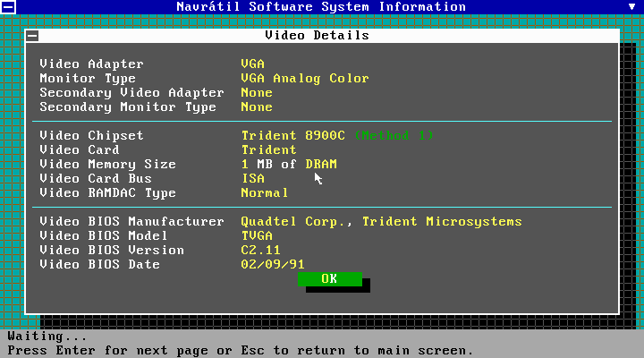Select 'Quadtel Corp., Trident Microsystems' value
This screenshot has width=644, height=358.
[x=382, y=222]
